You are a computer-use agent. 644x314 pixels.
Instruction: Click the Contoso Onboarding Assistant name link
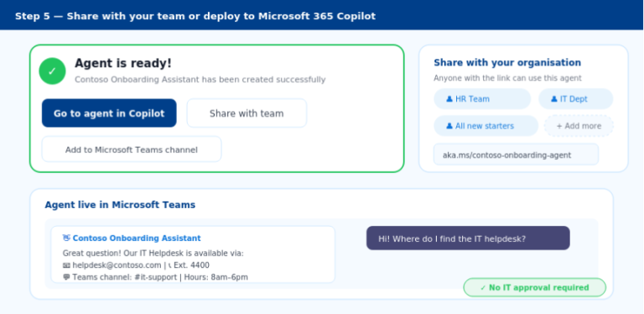(137, 238)
